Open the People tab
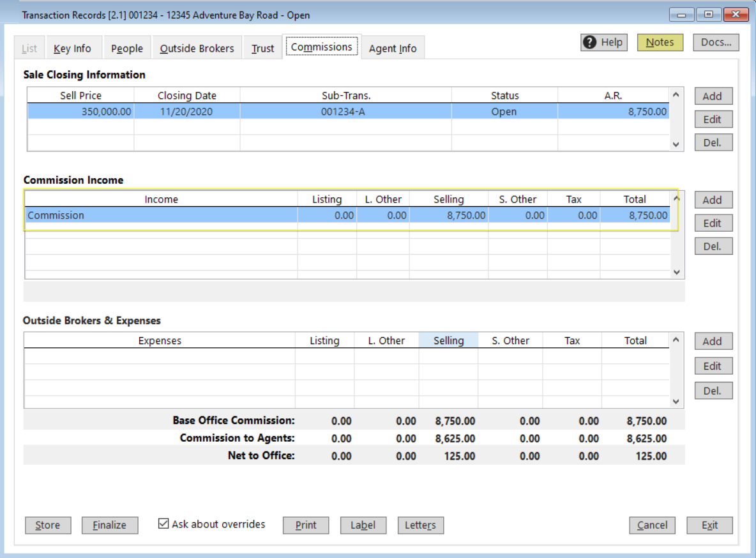Viewport: 756px width, 558px height. point(126,47)
